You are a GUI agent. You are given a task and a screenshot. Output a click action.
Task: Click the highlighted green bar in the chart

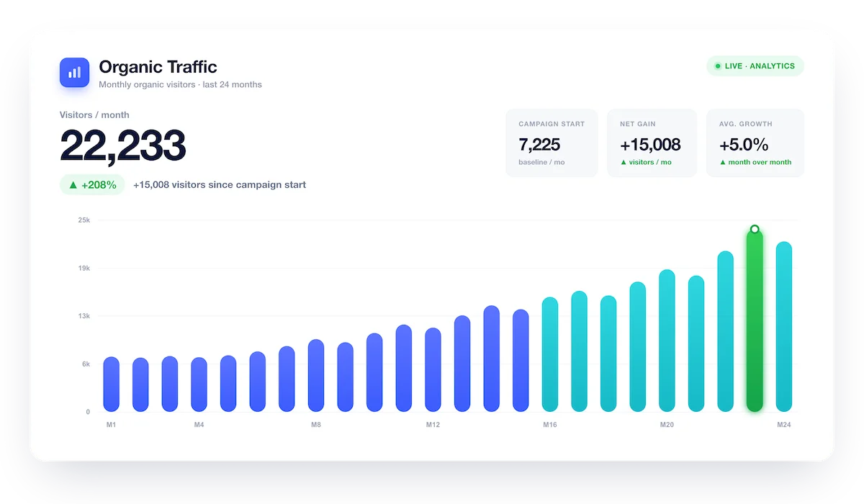[x=755, y=320]
